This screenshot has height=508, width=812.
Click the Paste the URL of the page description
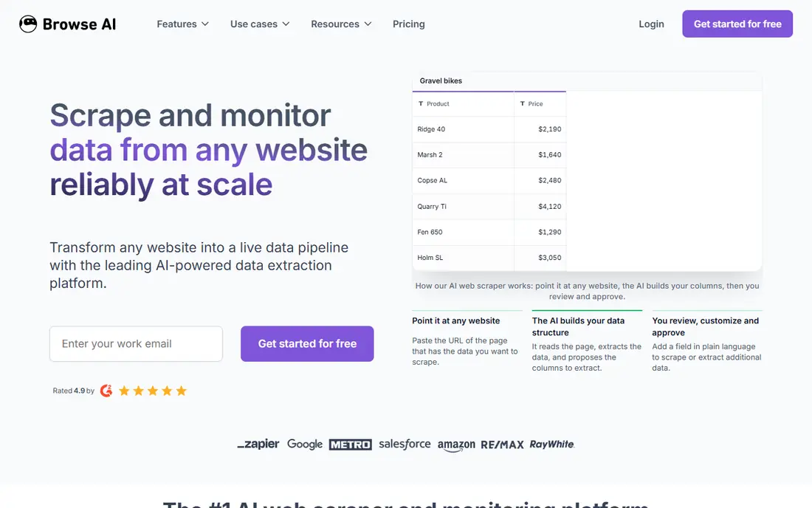pyautogui.click(x=464, y=351)
